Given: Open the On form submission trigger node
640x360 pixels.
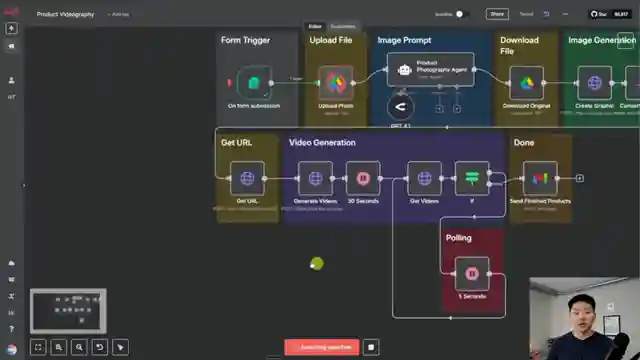Looking at the screenshot, I should click(x=253, y=83).
